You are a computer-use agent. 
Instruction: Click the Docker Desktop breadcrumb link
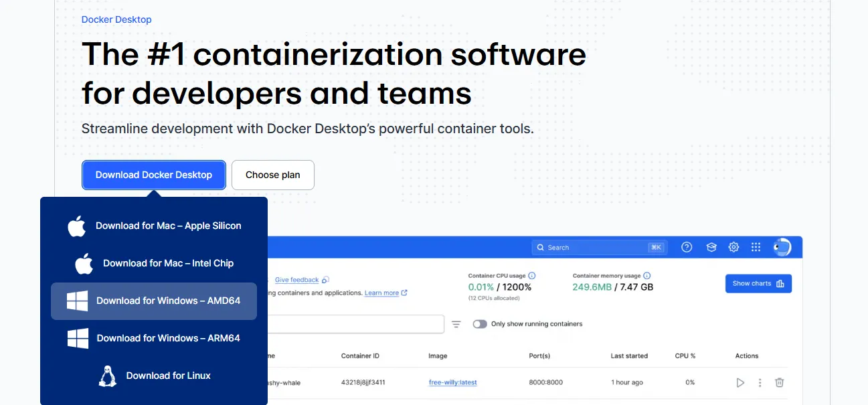[116, 19]
